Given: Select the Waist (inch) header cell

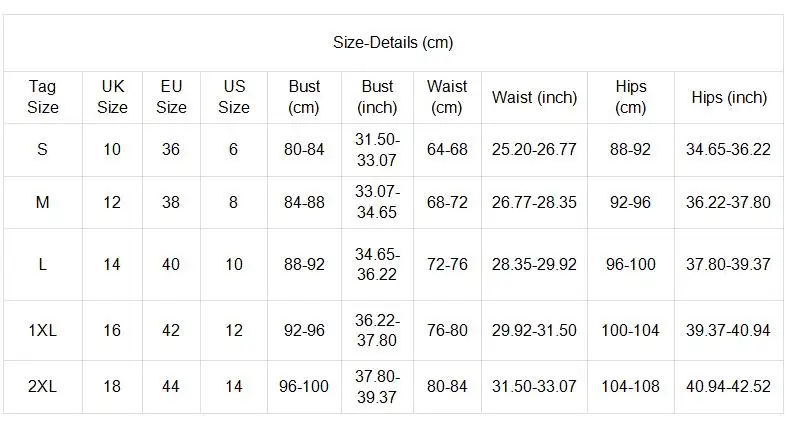Looking at the screenshot, I should pos(534,97).
